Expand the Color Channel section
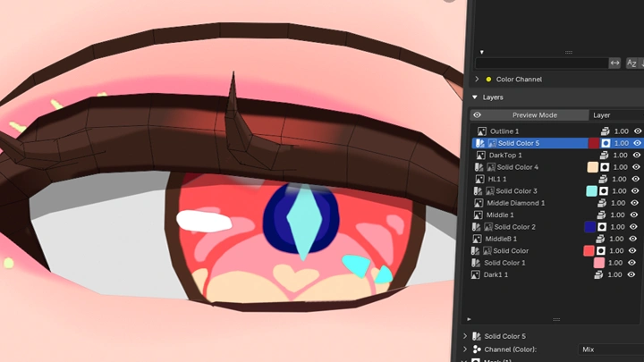This screenshot has width=644, height=362. pyautogui.click(x=477, y=79)
